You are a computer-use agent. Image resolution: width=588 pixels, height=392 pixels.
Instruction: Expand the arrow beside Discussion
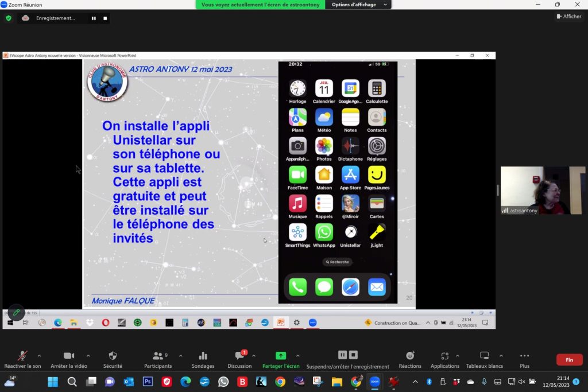(254, 356)
